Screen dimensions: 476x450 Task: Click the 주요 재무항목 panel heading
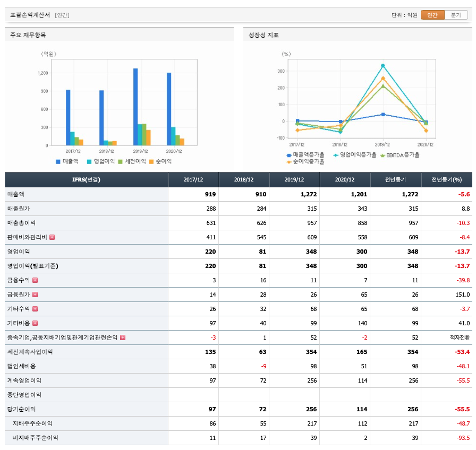[x=28, y=35]
